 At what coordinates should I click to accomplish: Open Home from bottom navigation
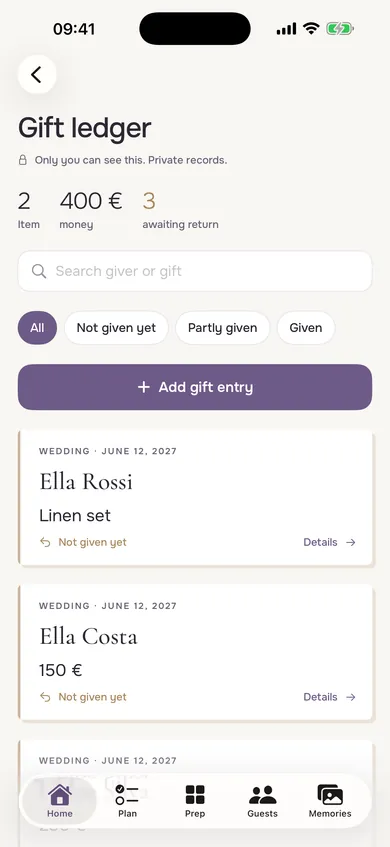coord(59,801)
